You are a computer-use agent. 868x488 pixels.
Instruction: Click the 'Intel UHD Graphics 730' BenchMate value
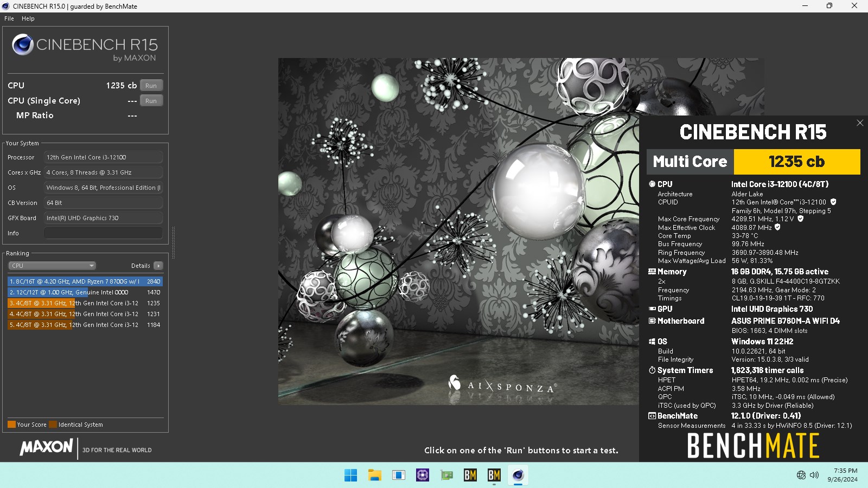772,309
